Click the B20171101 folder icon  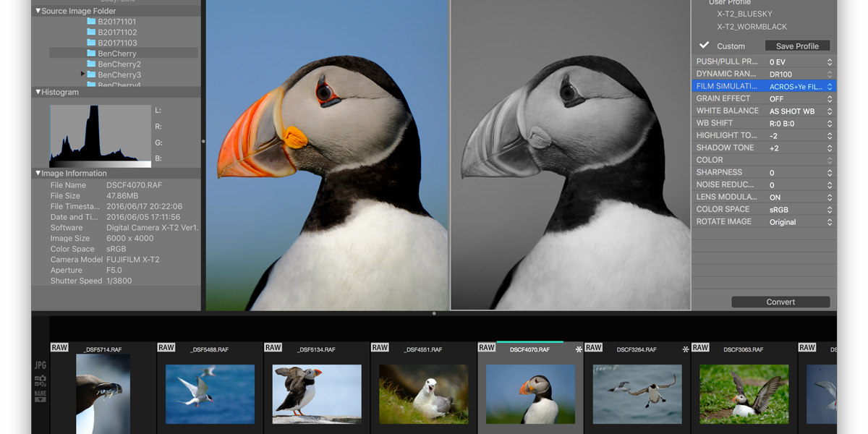[x=91, y=22]
